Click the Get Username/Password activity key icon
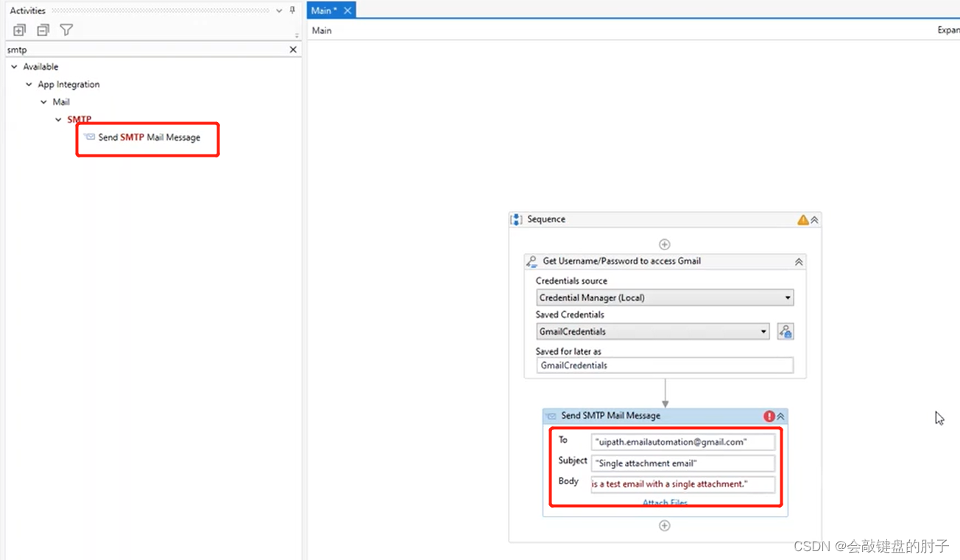Image resolution: width=960 pixels, height=560 pixels. coord(532,261)
